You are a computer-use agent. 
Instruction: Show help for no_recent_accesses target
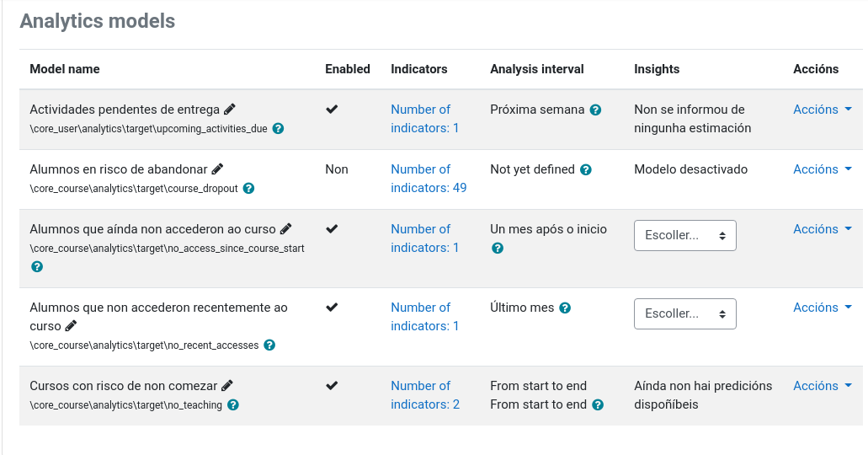(269, 345)
